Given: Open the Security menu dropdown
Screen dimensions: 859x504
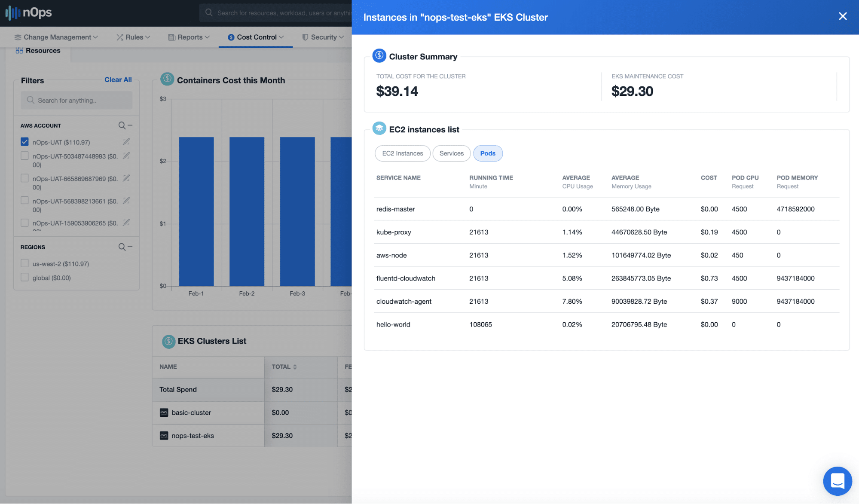Looking at the screenshot, I should point(323,37).
